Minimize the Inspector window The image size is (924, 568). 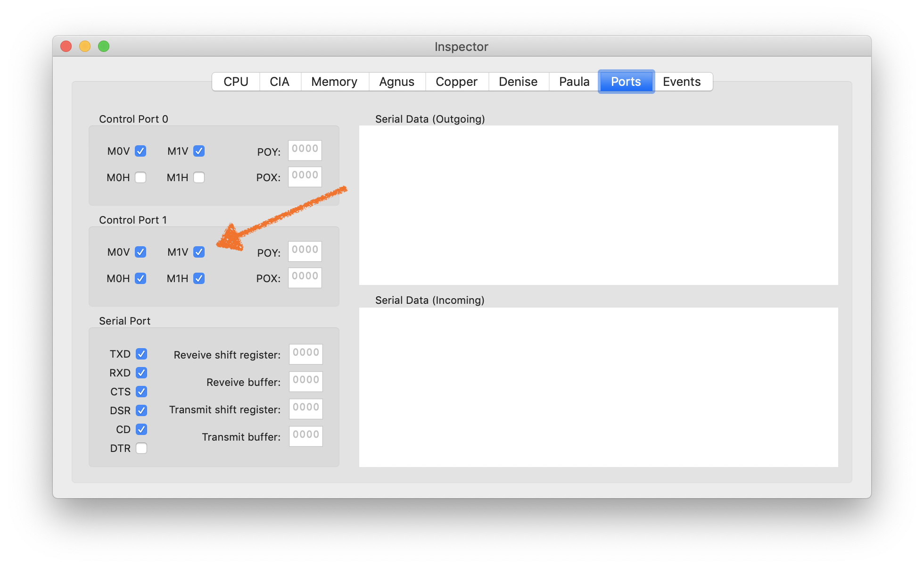pyautogui.click(x=85, y=46)
